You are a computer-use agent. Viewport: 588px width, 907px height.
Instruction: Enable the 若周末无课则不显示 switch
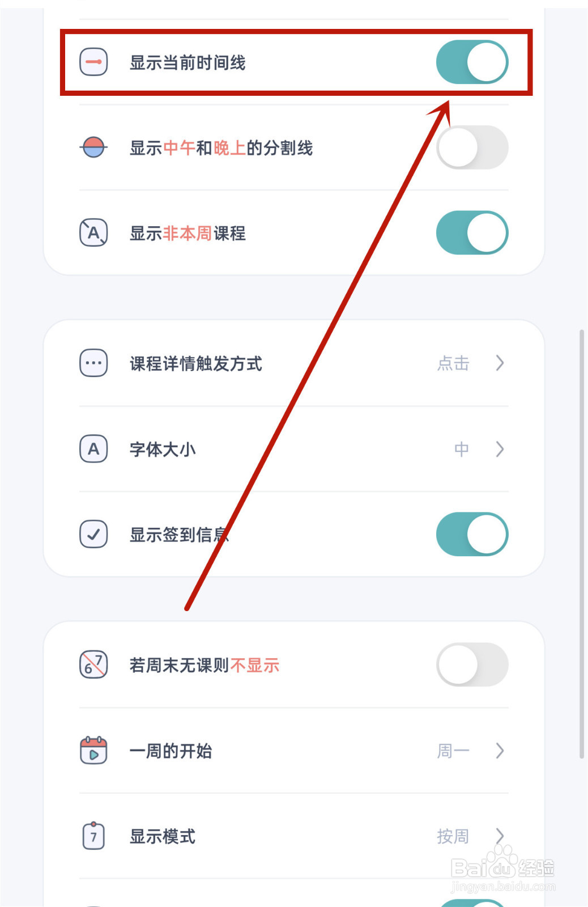click(x=472, y=664)
